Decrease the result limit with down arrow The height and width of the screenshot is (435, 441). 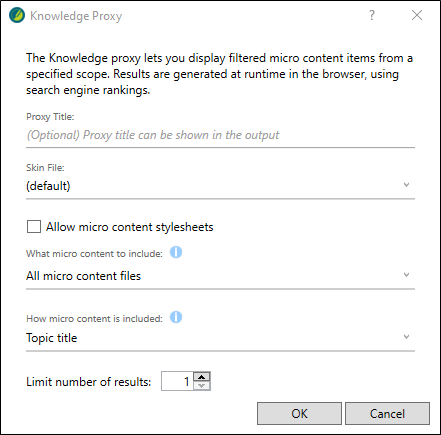[202, 386]
